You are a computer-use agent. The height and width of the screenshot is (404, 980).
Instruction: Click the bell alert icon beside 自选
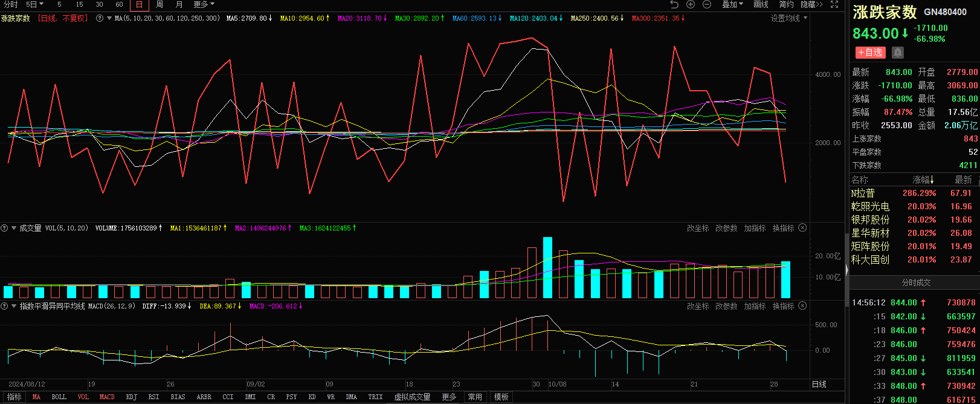(898, 53)
